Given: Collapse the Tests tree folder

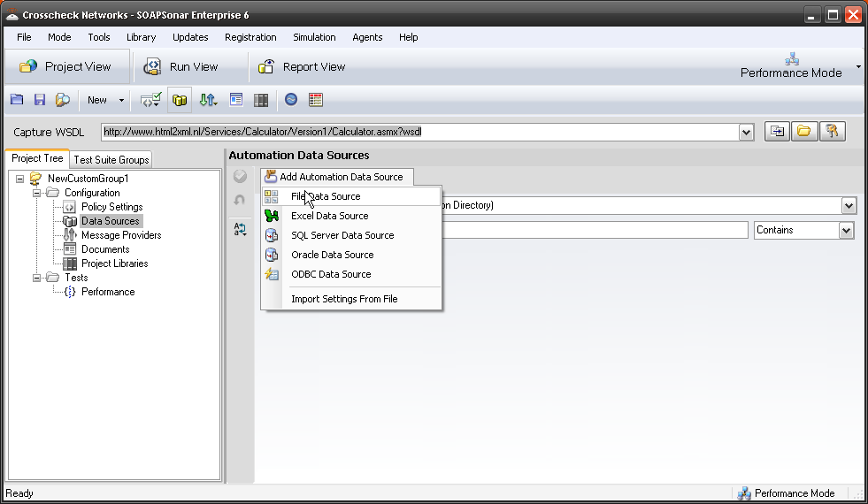Looking at the screenshot, I should click(36, 278).
